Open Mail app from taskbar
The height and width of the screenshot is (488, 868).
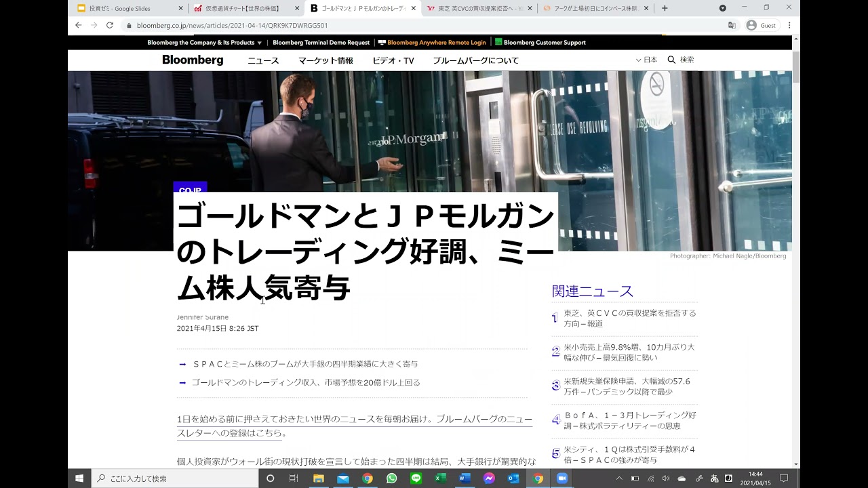342,478
